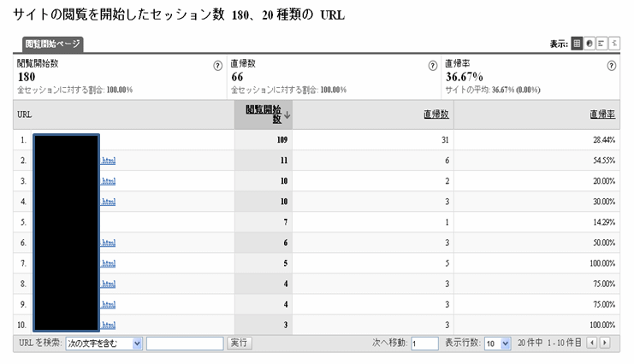Open help for 直帰率 metric

(612, 66)
